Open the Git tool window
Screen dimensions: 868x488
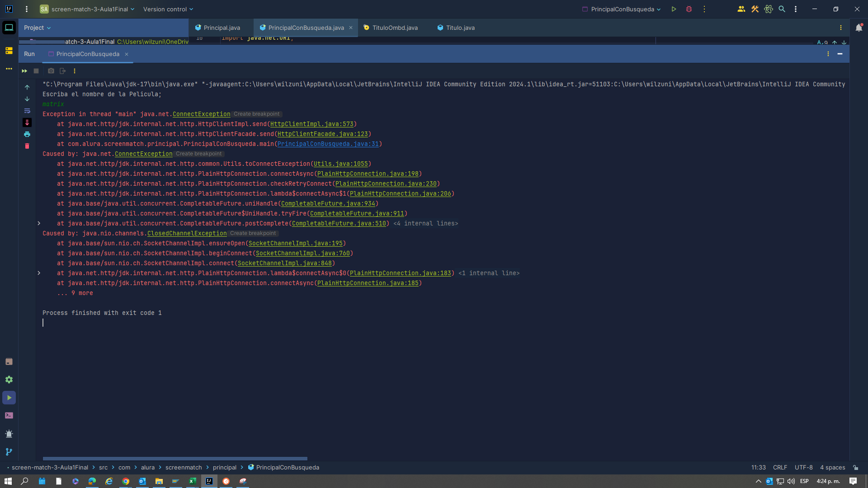click(9, 452)
